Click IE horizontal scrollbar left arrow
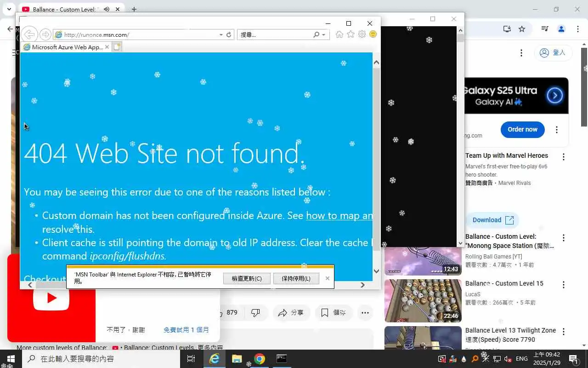This screenshot has height=368, width=588. (x=30, y=285)
